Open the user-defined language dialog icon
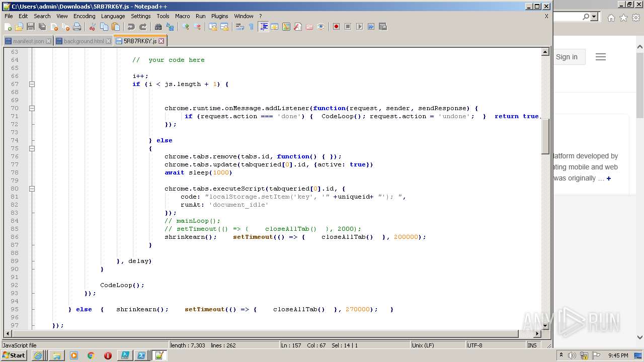644x362 pixels. pos(275,27)
